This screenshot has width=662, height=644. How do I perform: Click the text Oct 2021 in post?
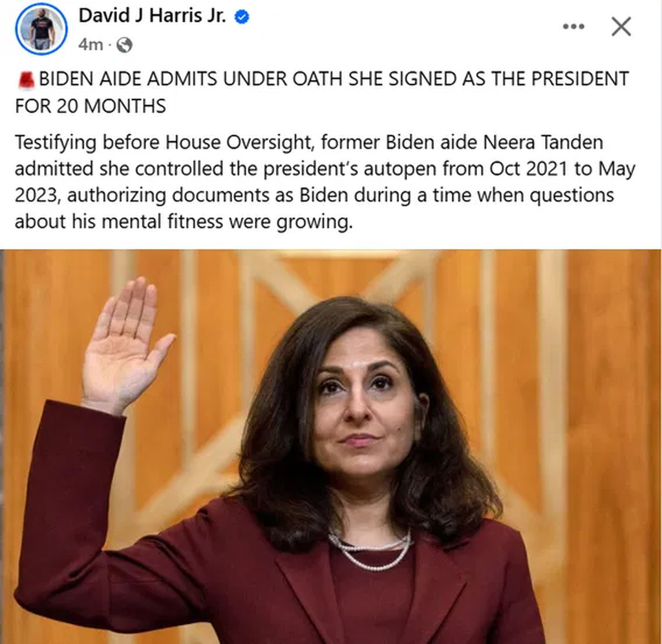528,169
